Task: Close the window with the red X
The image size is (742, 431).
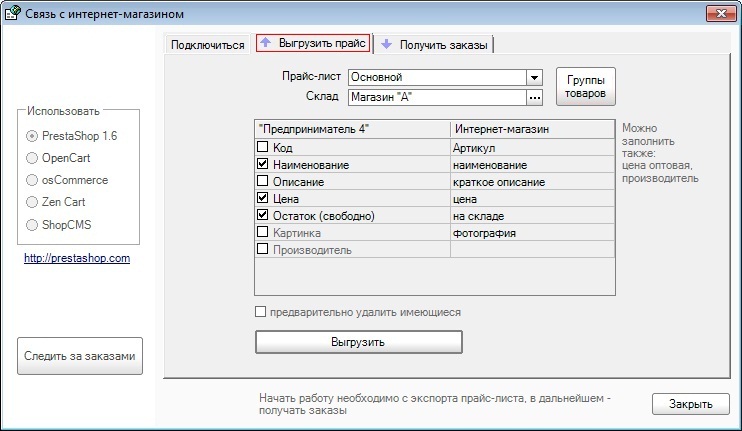Action: pos(721,13)
